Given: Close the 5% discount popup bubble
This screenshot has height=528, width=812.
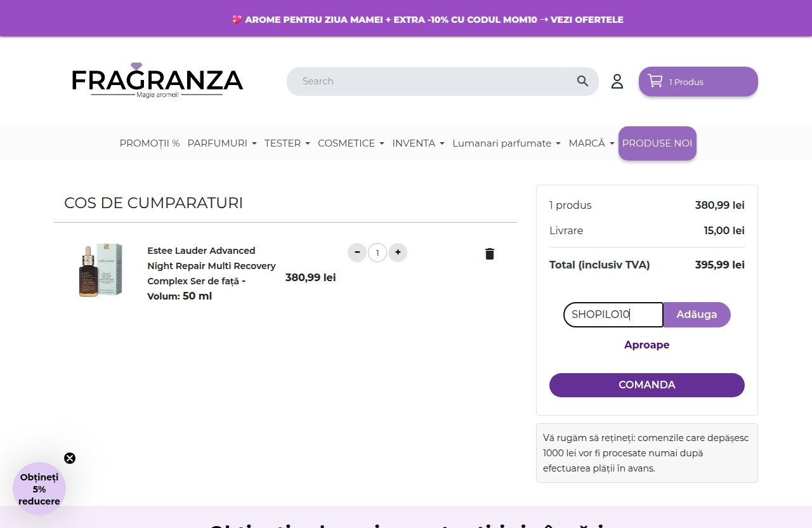Looking at the screenshot, I should point(70,458).
